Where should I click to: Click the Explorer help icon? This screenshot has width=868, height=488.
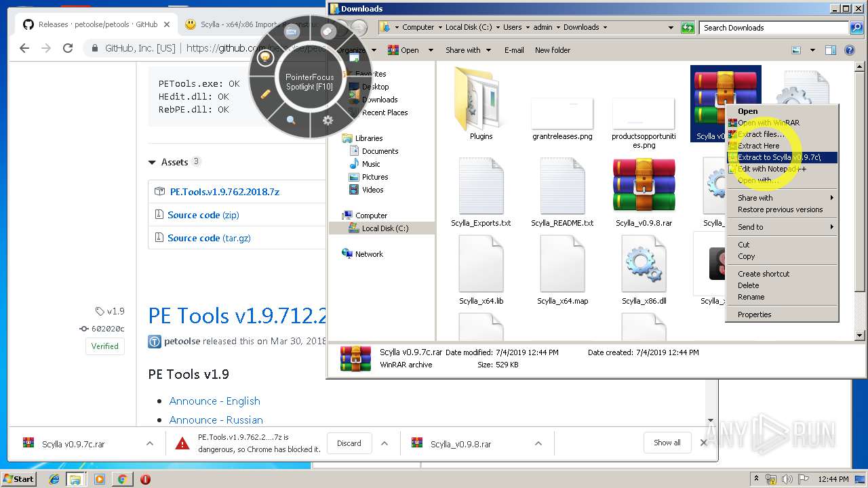849,50
